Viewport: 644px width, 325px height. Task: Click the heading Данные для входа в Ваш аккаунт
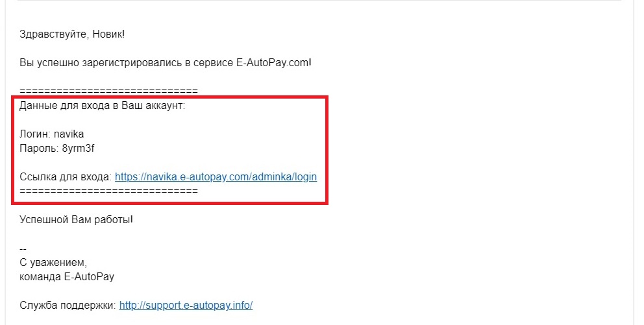click(x=103, y=106)
